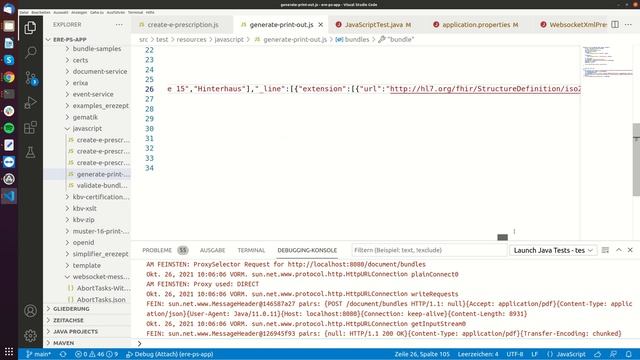Switch to the create-e-prescription.js tab

coord(182,24)
